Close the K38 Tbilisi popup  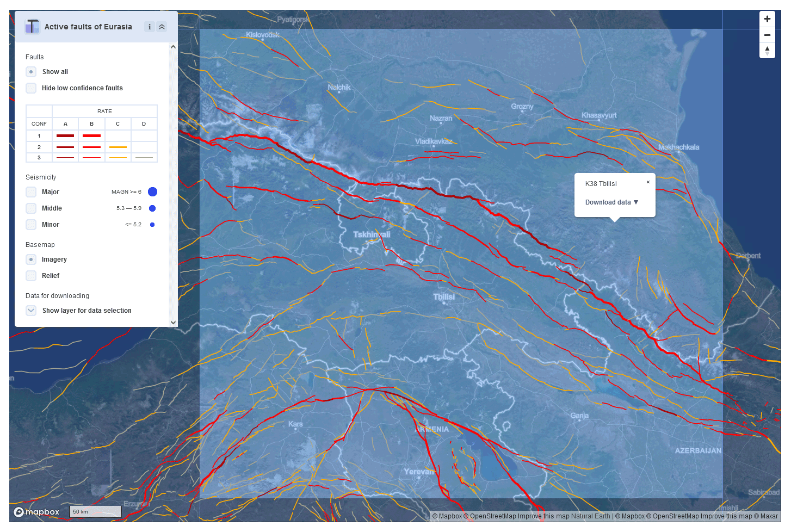tap(648, 182)
